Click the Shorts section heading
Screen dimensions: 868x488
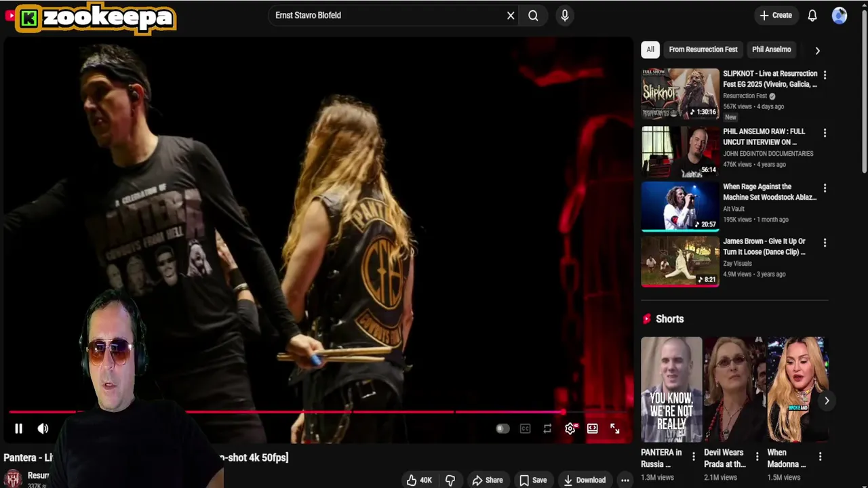pos(669,319)
